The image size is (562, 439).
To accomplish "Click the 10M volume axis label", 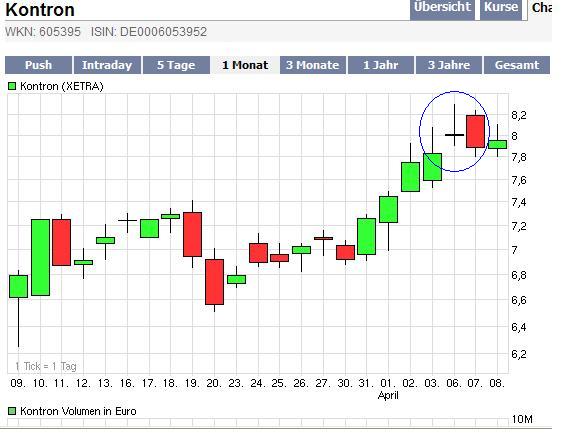I will [x=522, y=419].
